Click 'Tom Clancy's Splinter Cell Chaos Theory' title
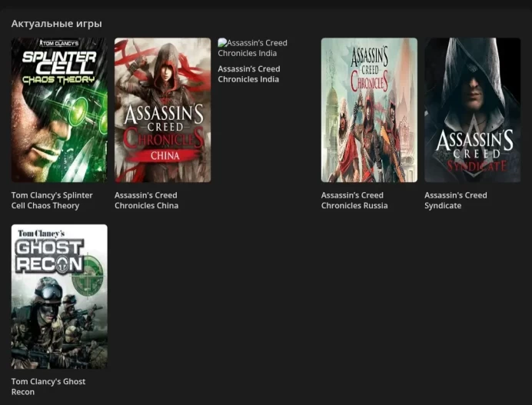Screen dimensions: 532x405 [x=52, y=201]
